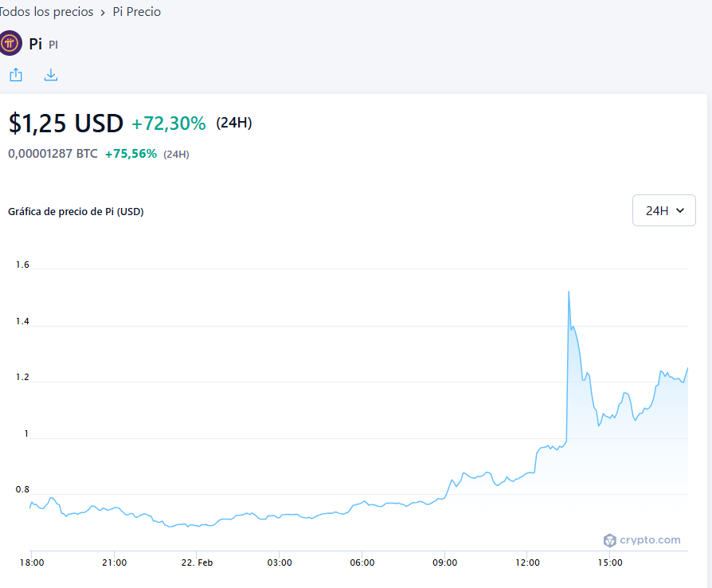
Task: Click the 18:00 x-axis label
Action: pyautogui.click(x=32, y=563)
